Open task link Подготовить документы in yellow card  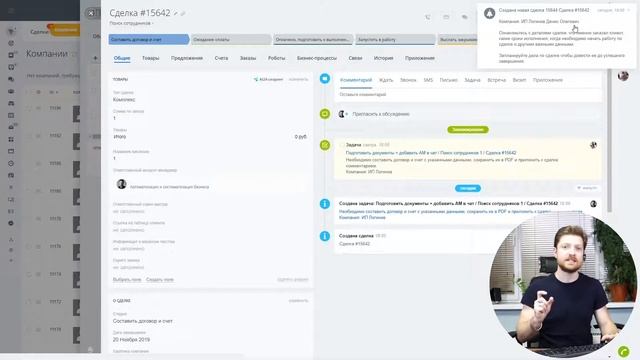(x=431, y=153)
